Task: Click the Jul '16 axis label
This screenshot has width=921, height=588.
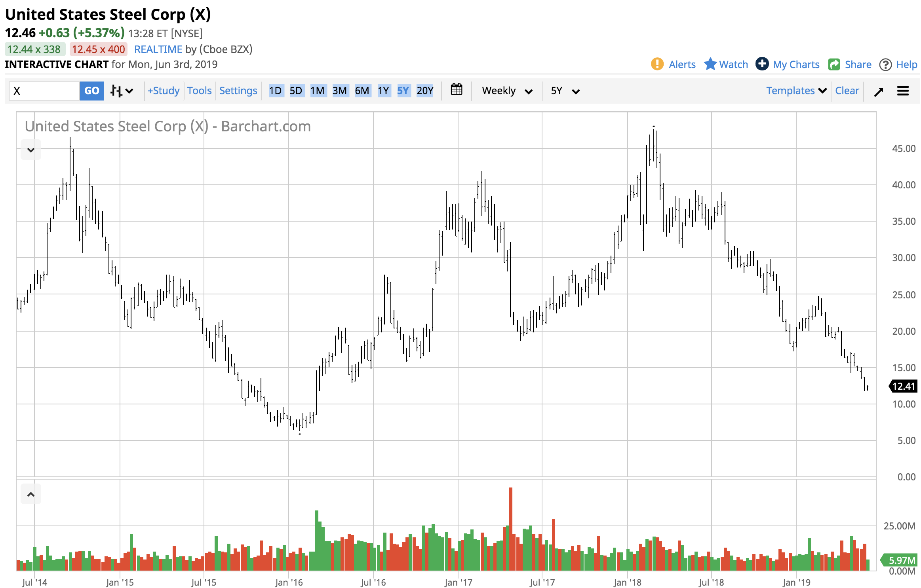Action: click(373, 582)
